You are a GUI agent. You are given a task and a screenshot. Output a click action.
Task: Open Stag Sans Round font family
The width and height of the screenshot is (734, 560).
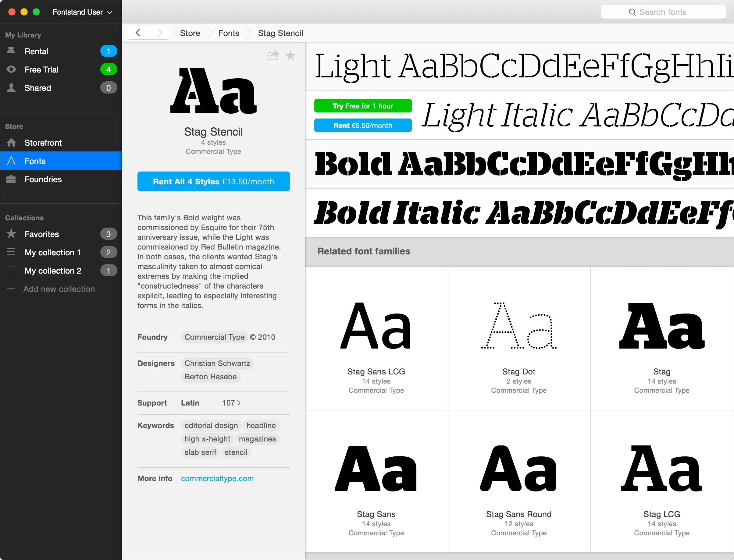[x=519, y=481]
